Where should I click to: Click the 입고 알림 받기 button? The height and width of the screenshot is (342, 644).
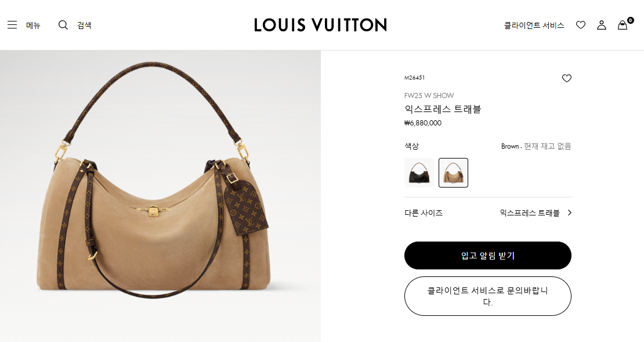point(488,255)
